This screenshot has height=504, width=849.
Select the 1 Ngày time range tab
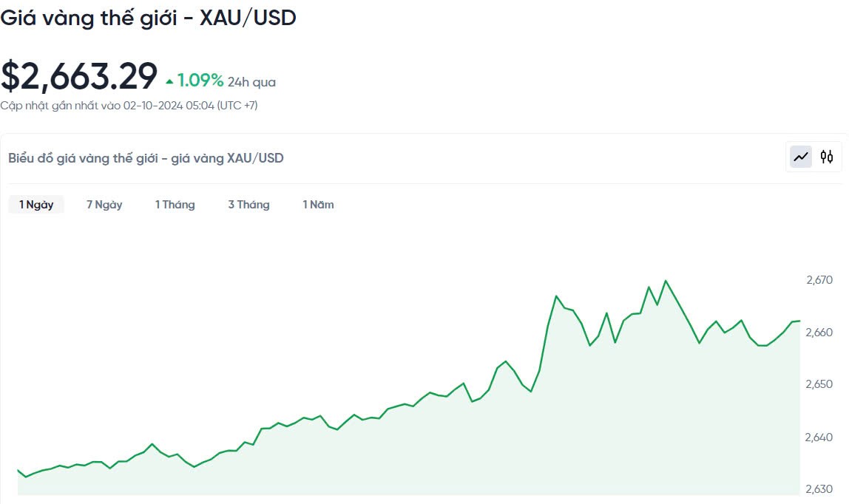pos(36,205)
